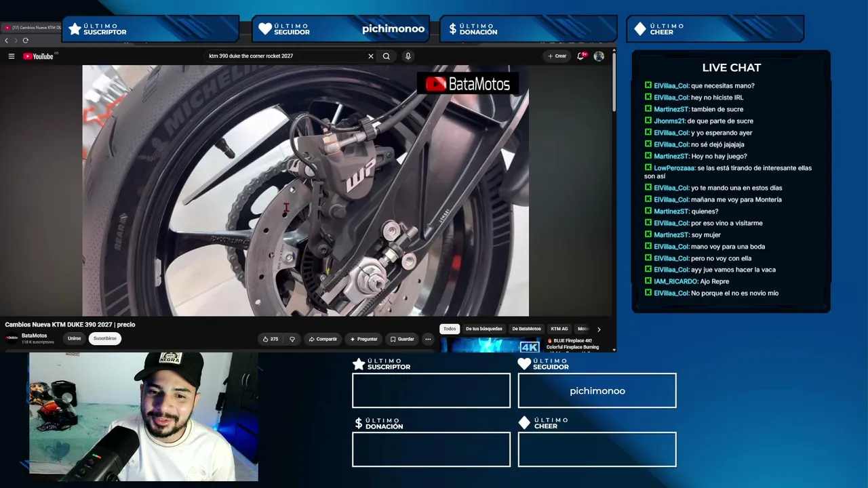
Task: Click chat message 'por eso vino a visitarme'
Action: [727, 223]
